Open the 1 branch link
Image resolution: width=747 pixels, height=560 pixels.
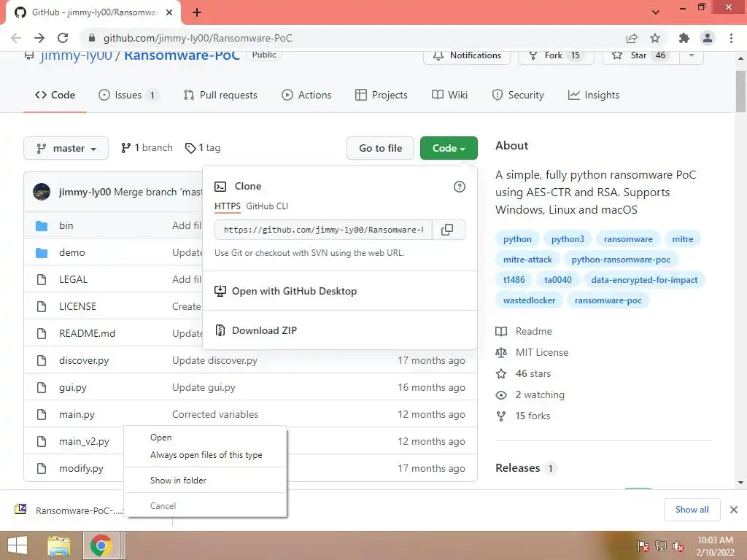click(147, 147)
